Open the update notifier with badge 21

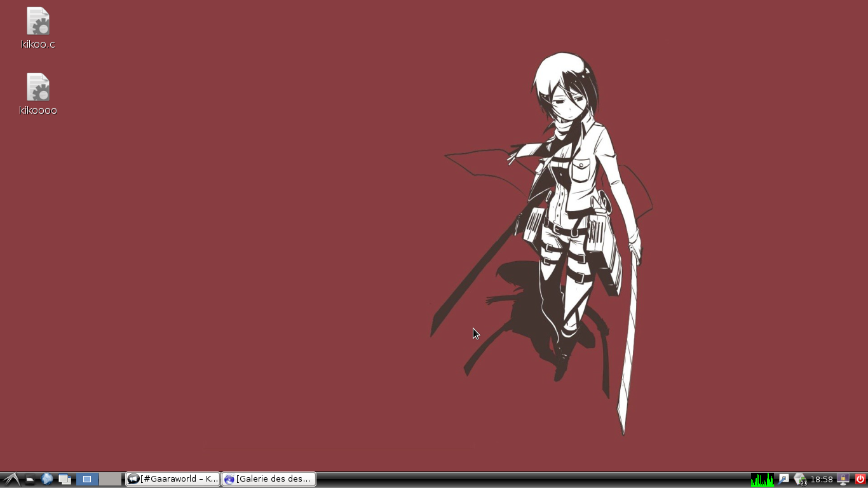tap(800, 480)
